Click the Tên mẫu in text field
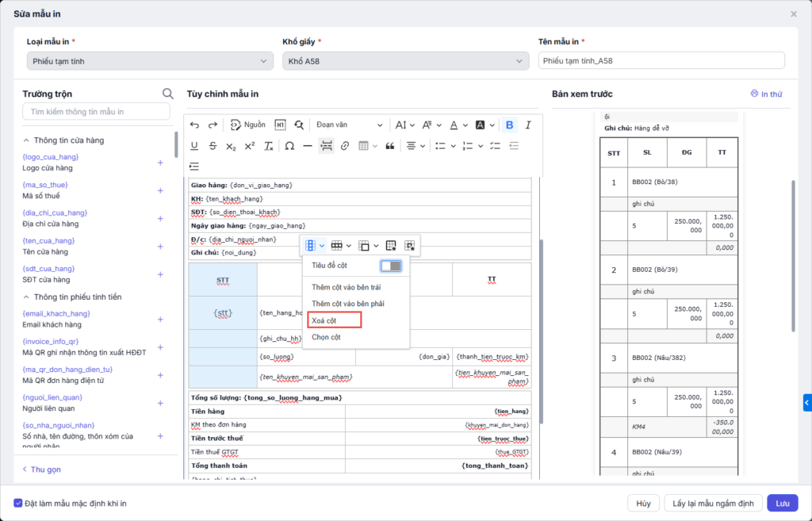The width and height of the screenshot is (812, 521). click(x=661, y=61)
